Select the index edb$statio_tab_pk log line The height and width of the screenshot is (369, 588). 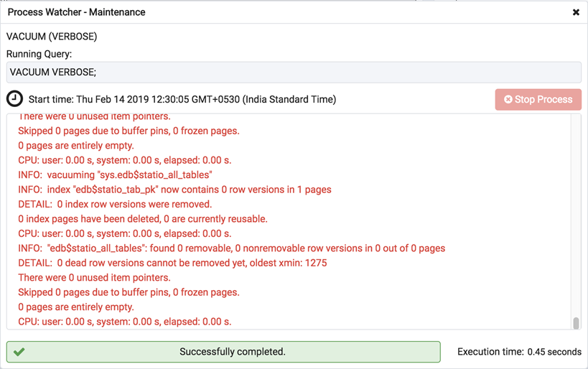174,190
